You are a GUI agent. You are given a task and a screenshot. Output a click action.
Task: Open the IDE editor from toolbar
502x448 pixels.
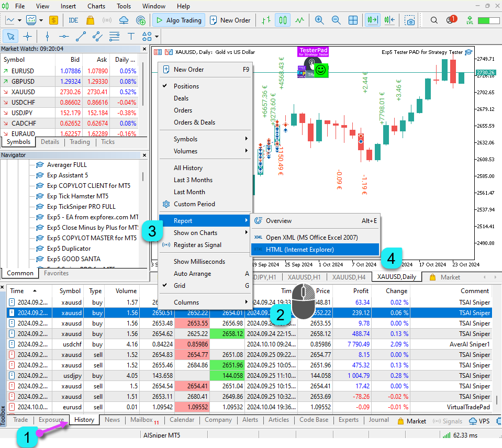coord(73,20)
